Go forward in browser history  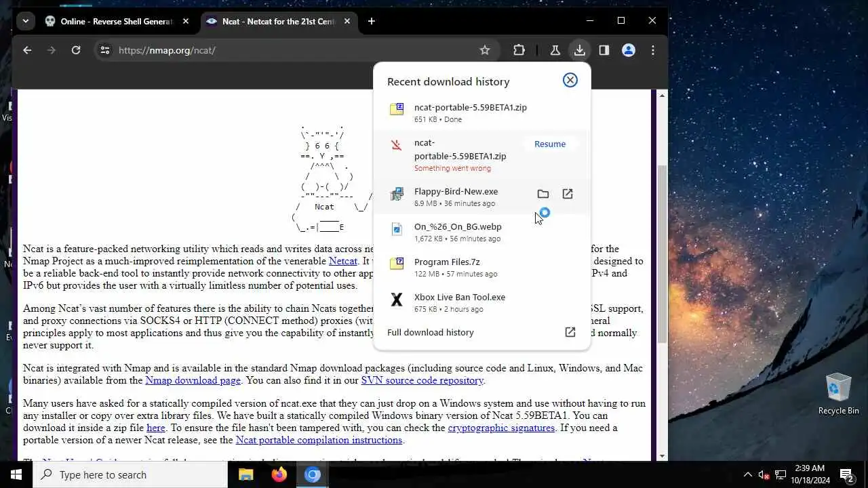pyautogui.click(x=52, y=50)
